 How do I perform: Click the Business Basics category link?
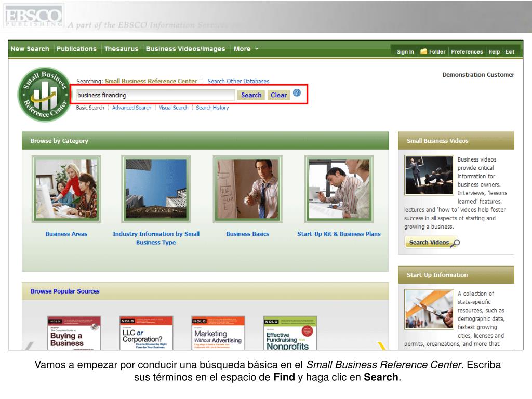247,234
